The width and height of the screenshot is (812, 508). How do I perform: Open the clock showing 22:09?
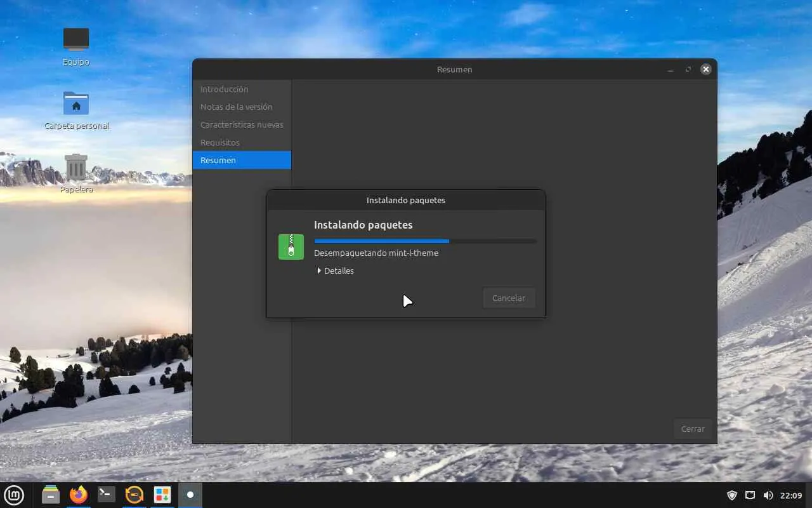tap(791, 495)
